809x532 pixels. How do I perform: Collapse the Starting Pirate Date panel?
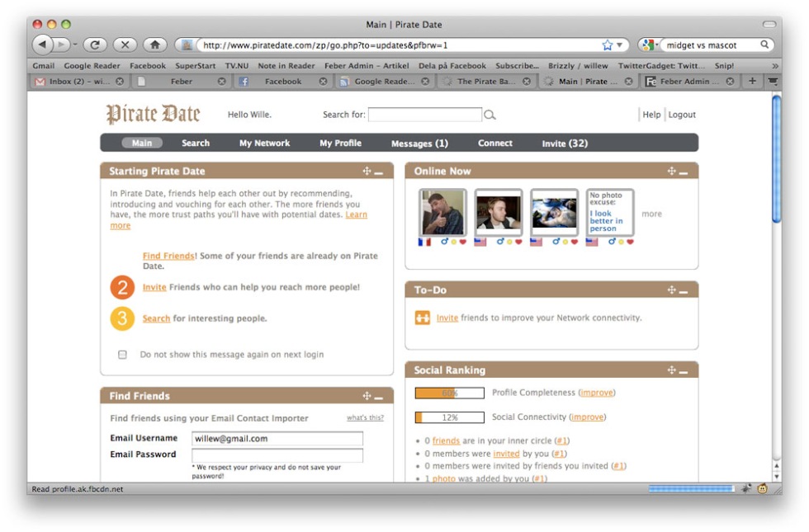379,173
